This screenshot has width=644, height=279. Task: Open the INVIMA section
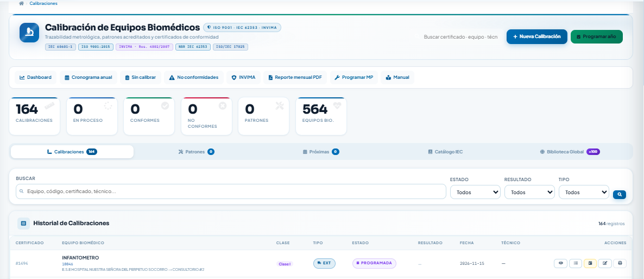244,77
